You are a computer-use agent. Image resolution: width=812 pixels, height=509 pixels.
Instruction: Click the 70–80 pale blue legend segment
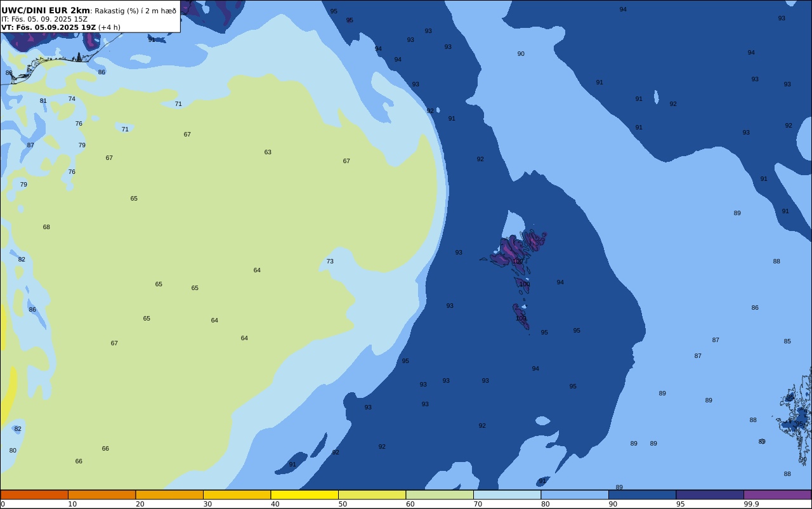click(x=507, y=494)
